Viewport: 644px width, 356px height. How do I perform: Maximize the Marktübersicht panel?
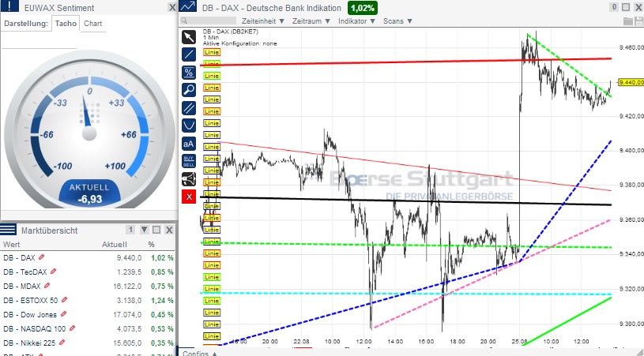[156, 230]
